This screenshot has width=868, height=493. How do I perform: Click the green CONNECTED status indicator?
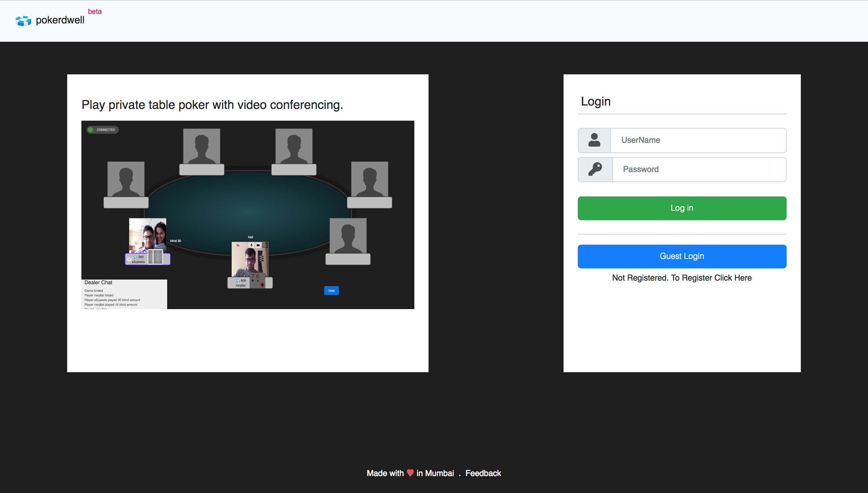tap(91, 130)
